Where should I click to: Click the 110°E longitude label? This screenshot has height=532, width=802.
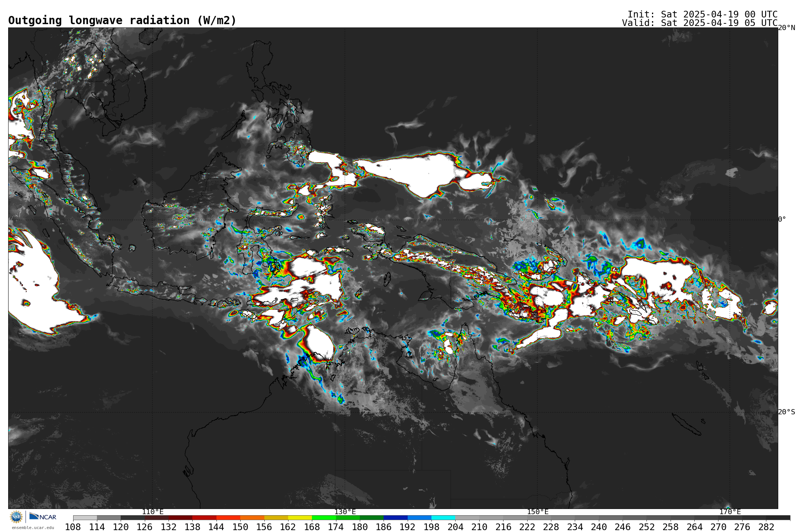(x=153, y=512)
